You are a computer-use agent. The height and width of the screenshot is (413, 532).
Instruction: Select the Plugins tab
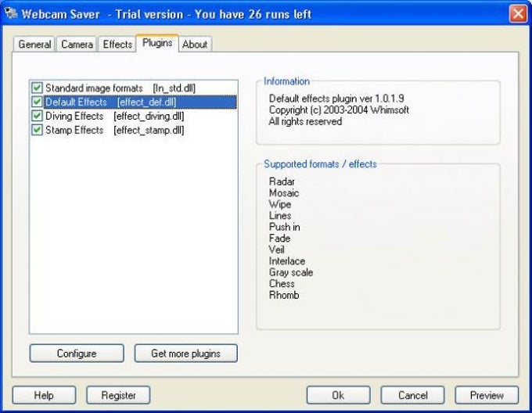[157, 43]
